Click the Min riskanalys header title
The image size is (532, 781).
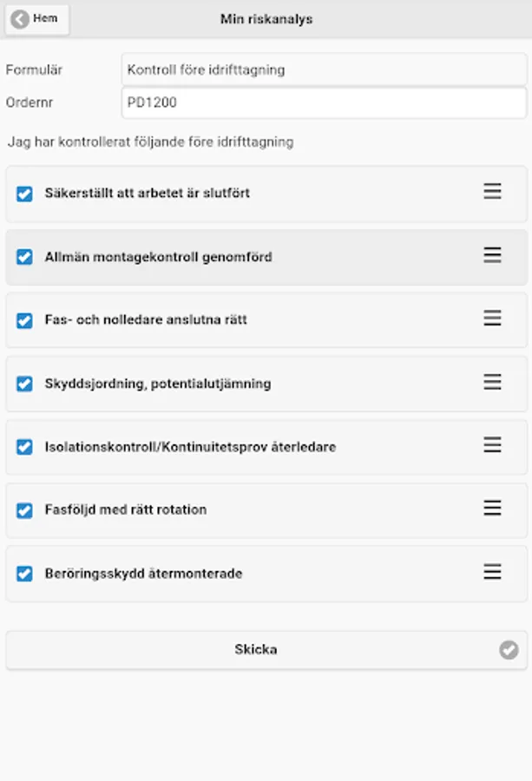(266, 19)
